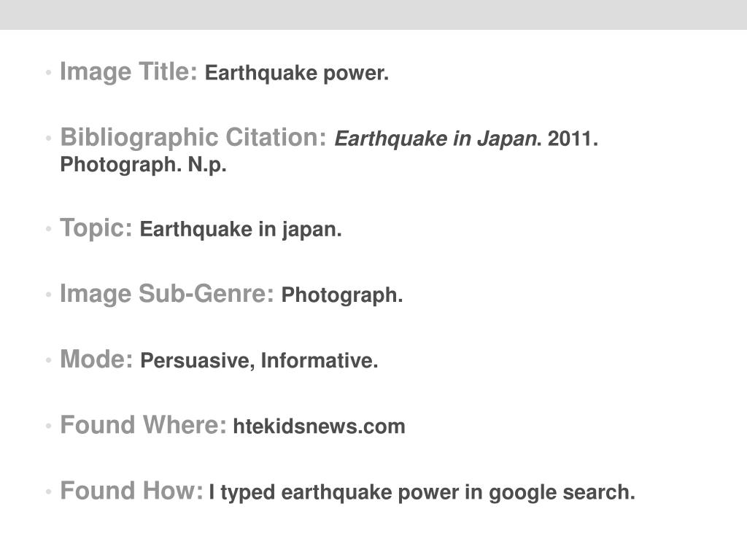Screen dimensions: 747x560
Task: Select the text Earthquake power.
Action: click(x=297, y=74)
